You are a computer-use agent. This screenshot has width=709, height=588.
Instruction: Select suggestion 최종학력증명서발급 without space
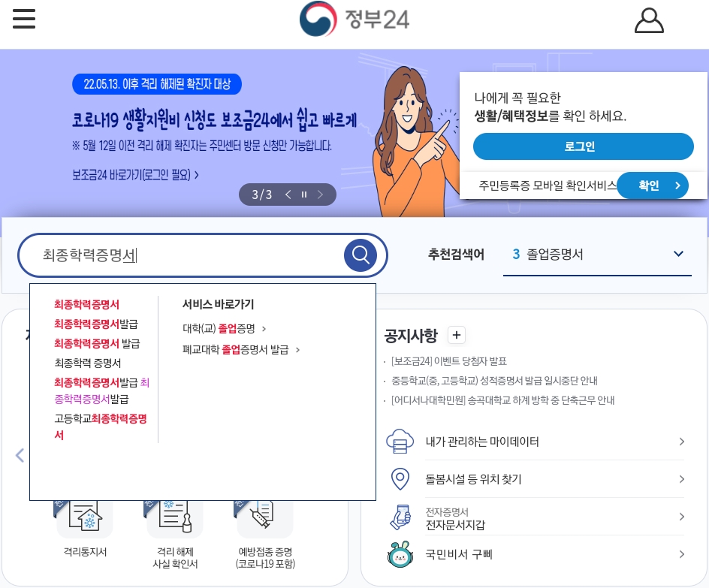(96, 324)
